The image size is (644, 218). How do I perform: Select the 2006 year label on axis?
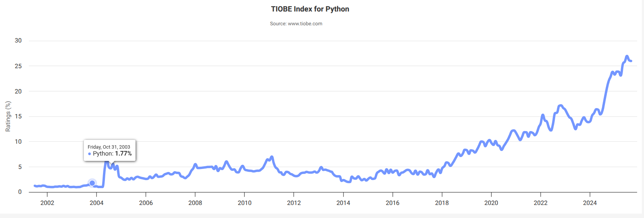pyautogui.click(x=146, y=203)
